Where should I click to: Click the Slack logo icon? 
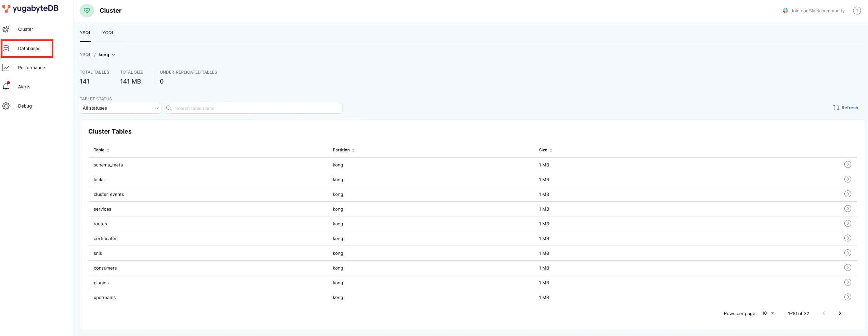point(786,11)
